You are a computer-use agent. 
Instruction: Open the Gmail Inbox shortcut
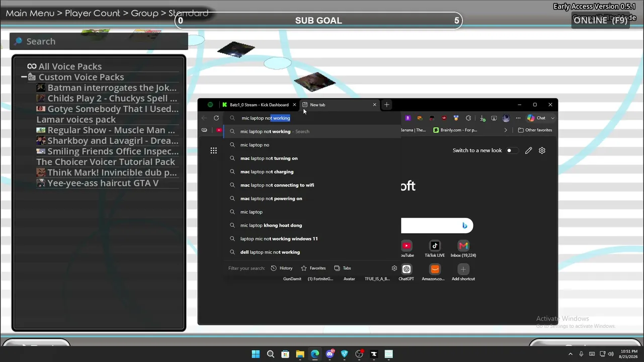(463, 248)
